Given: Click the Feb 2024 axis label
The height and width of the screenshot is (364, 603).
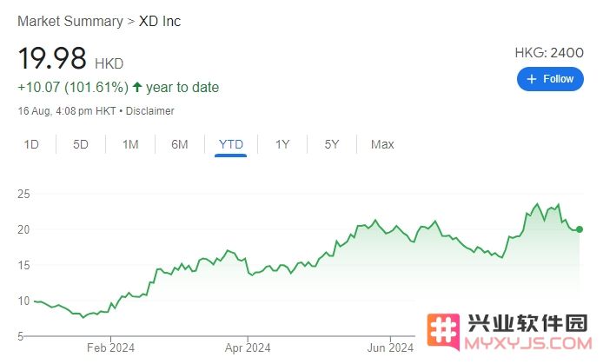Looking at the screenshot, I should (x=110, y=347).
